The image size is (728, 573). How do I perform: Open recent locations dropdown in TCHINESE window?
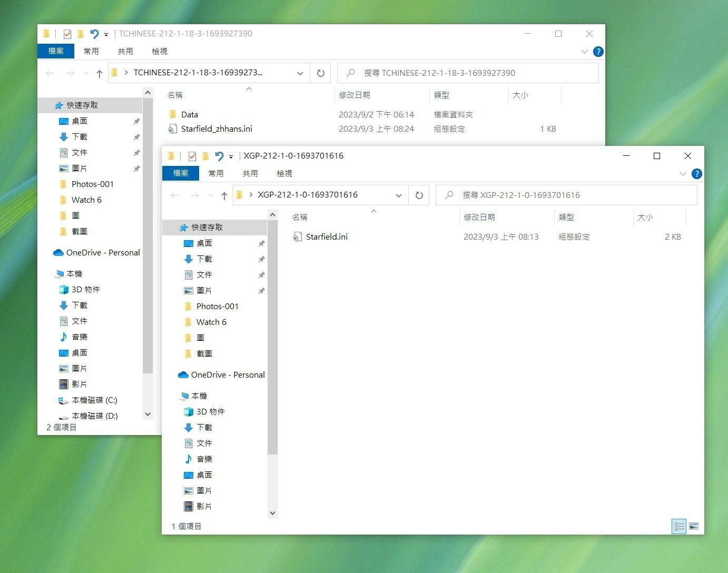86,73
